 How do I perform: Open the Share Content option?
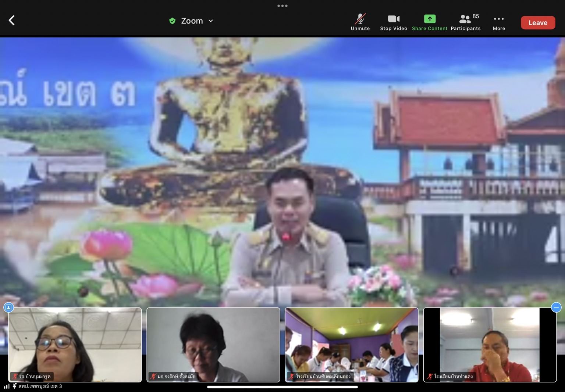pyautogui.click(x=429, y=22)
